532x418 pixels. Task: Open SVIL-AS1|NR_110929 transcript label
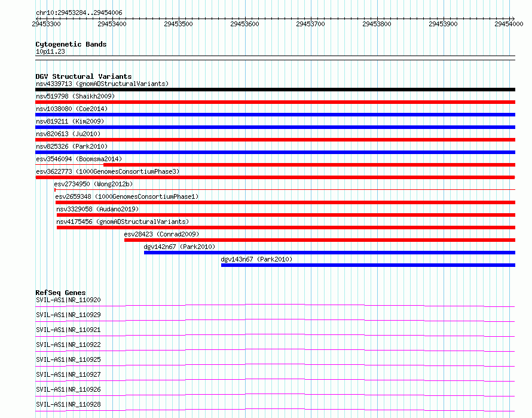pyautogui.click(x=68, y=315)
